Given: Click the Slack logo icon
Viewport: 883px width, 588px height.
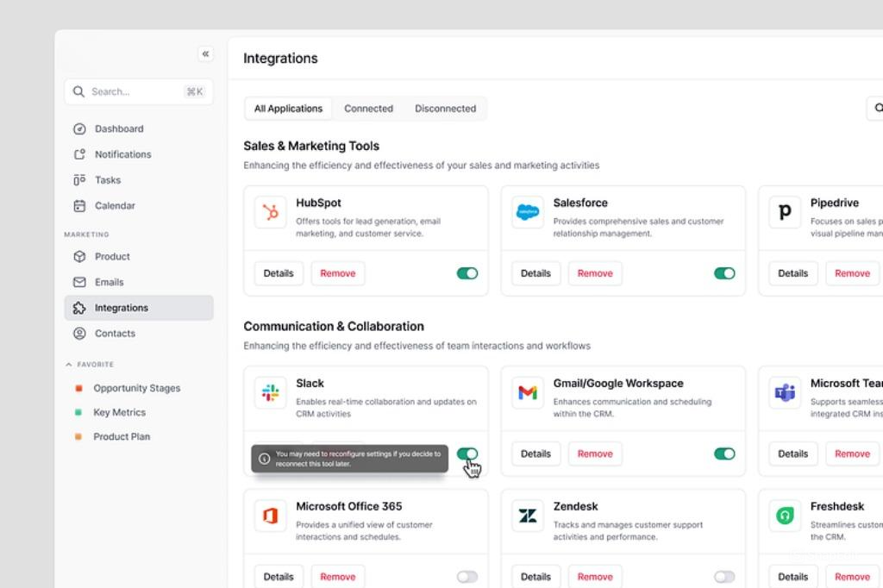Looking at the screenshot, I should 270,392.
